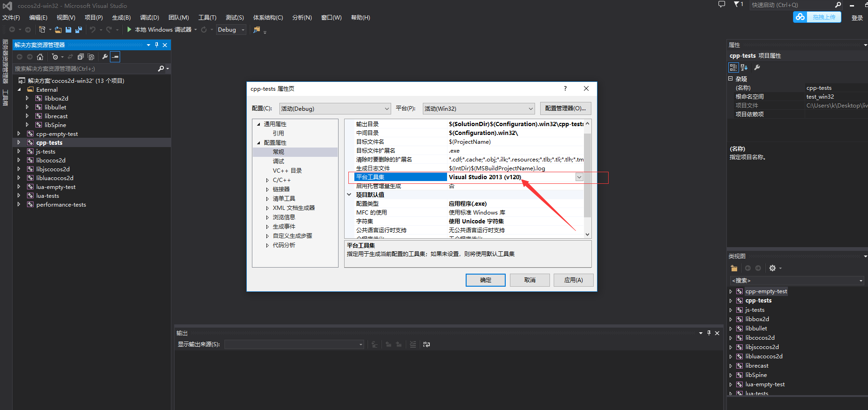
Task: Open 体系结构(C) menu
Action: pos(268,18)
